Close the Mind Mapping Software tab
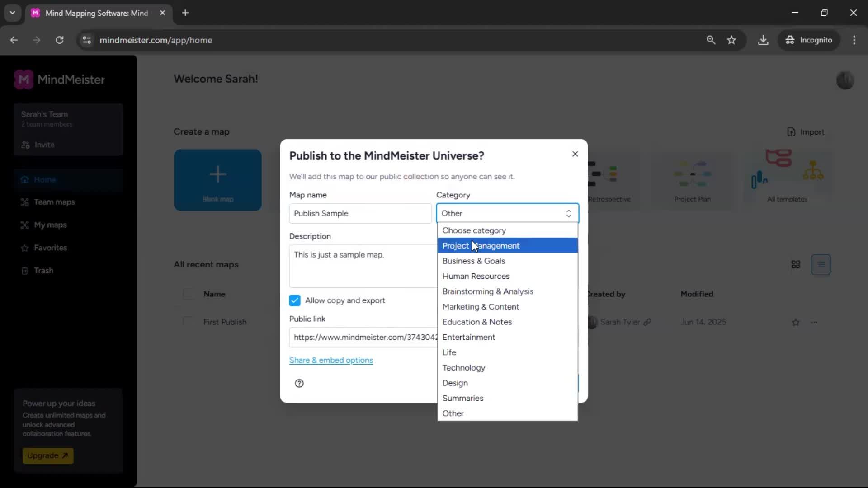The image size is (868, 488). pyautogui.click(x=162, y=13)
